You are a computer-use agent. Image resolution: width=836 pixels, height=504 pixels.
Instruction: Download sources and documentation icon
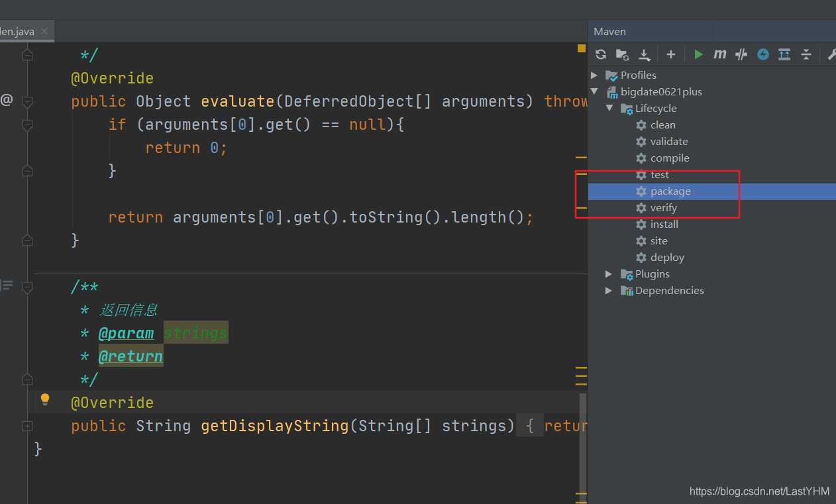point(644,54)
